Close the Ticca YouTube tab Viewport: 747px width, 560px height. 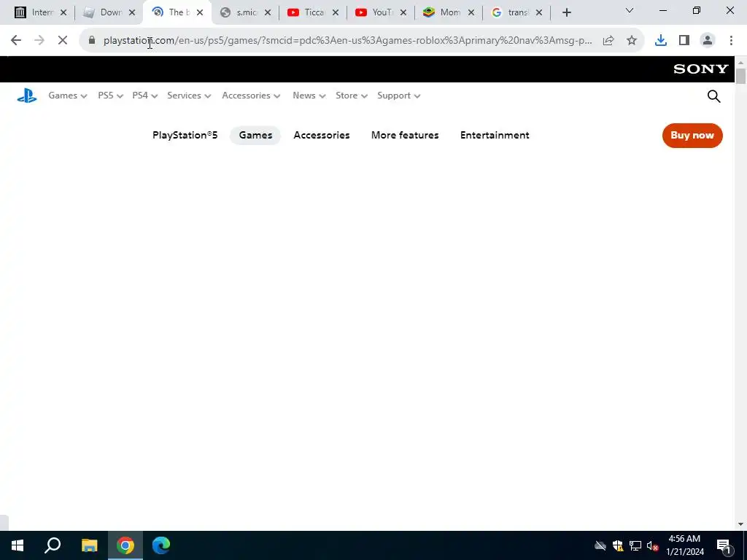coord(336,13)
